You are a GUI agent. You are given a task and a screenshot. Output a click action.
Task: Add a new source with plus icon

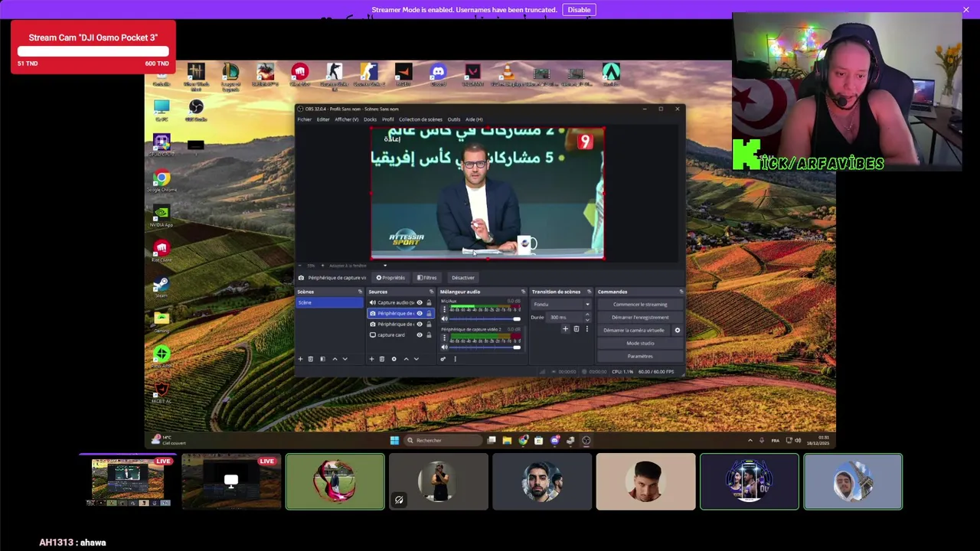click(371, 359)
